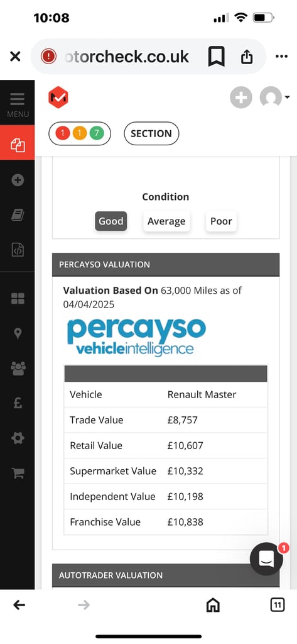This screenshot has width=297, height=644.
Task: Click the sidebar plus circle icon
Action: click(x=18, y=180)
